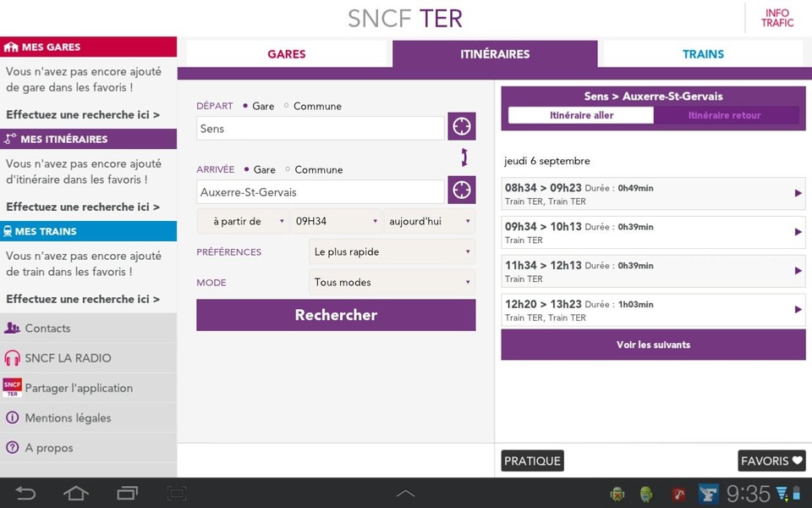The width and height of the screenshot is (812, 508).
Task: Open Mentions légales info icon
Action: 13,417
